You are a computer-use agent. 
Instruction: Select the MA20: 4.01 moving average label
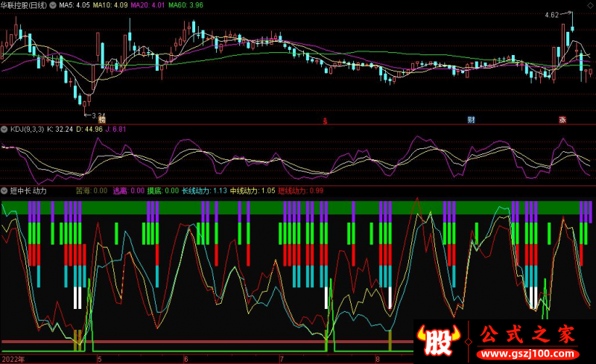click(x=148, y=4)
